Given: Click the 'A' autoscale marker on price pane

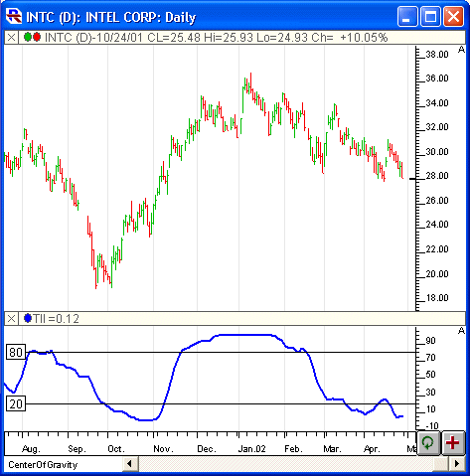Looking at the screenshot, I should coord(461,50).
